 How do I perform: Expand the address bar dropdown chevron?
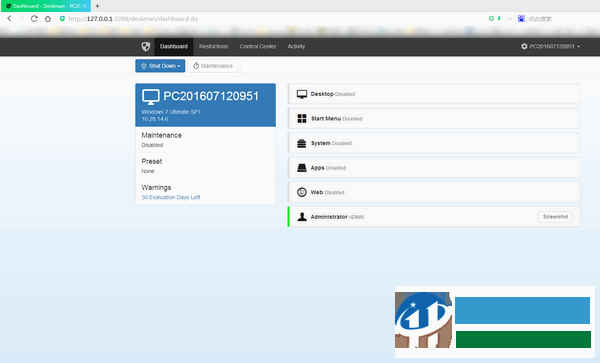point(509,19)
